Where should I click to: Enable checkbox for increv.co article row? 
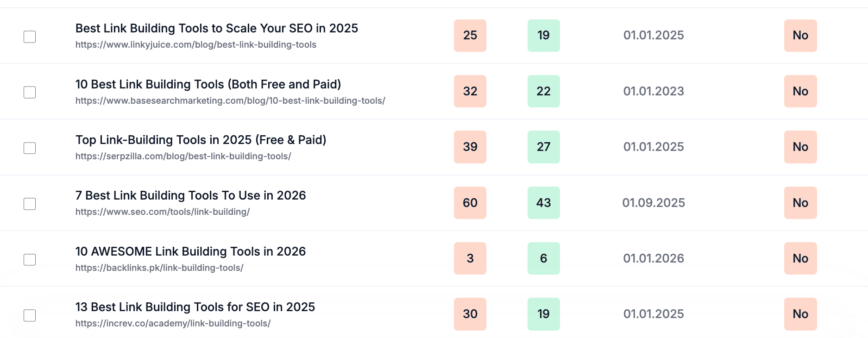(30, 315)
